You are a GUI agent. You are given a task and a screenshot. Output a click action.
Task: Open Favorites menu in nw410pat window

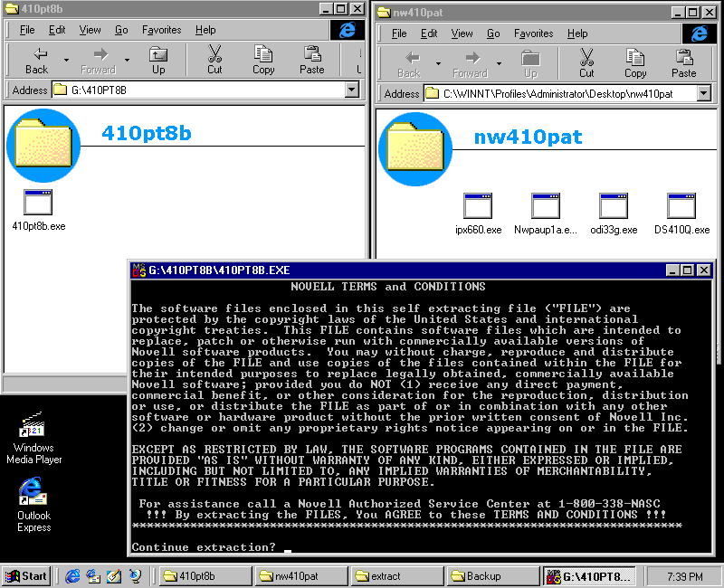click(533, 33)
